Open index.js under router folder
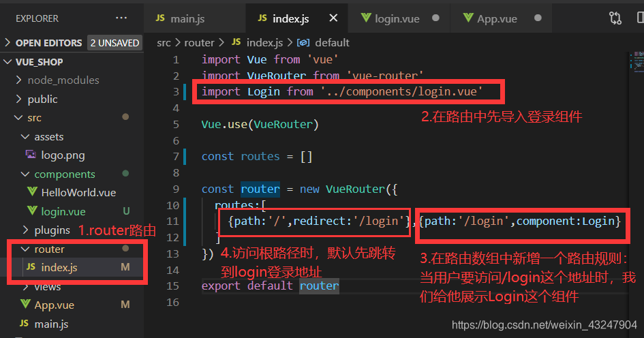 tap(59, 267)
